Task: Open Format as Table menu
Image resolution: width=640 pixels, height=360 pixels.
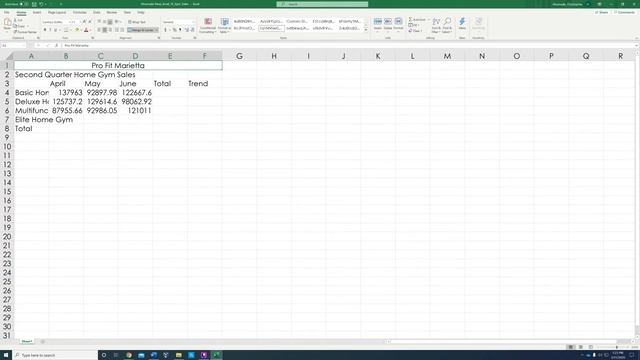Action: point(224,26)
